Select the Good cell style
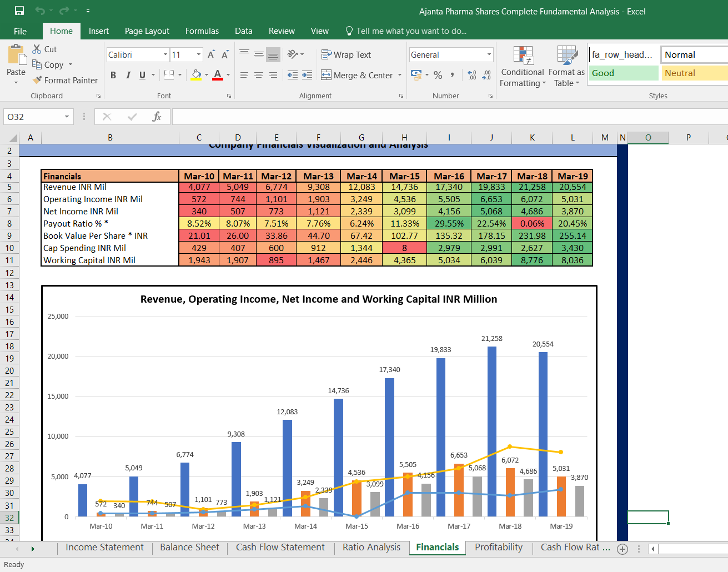The height and width of the screenshot is (572, 728). (623, 73)
